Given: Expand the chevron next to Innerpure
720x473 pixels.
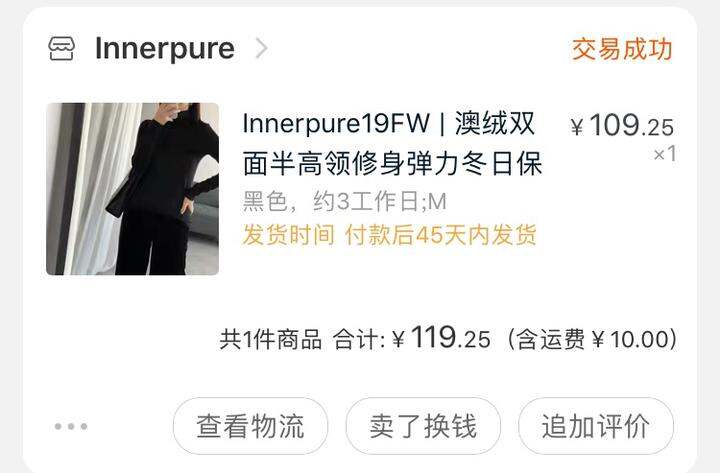Looking at the screenshot, I should pos(261,48).
